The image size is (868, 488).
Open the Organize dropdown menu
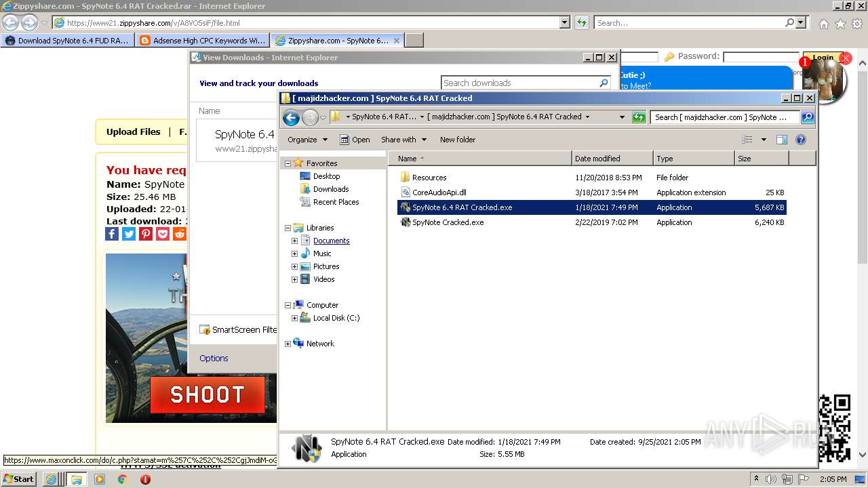[307, 140]
